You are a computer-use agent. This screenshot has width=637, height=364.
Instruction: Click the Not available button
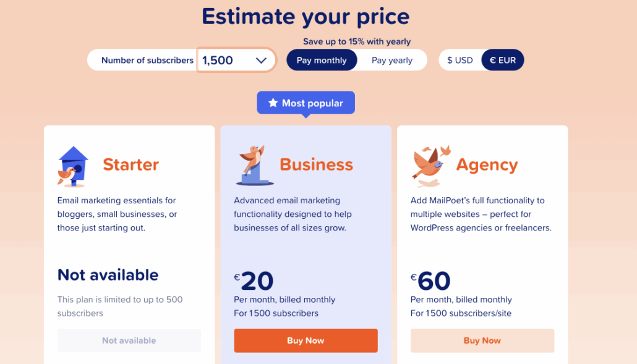pyautogui.click(x=129, y=341)
